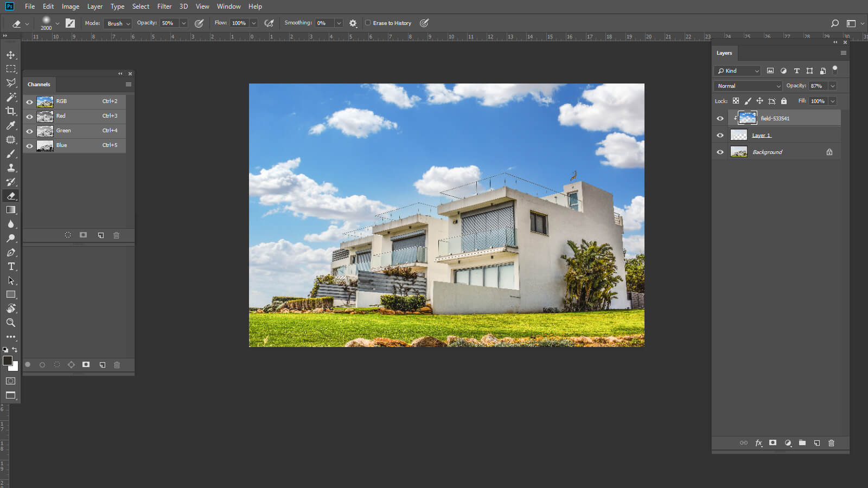This screenshot has width=868, height=488.
Task: Select the Crop tool
Action: (11, 111)
